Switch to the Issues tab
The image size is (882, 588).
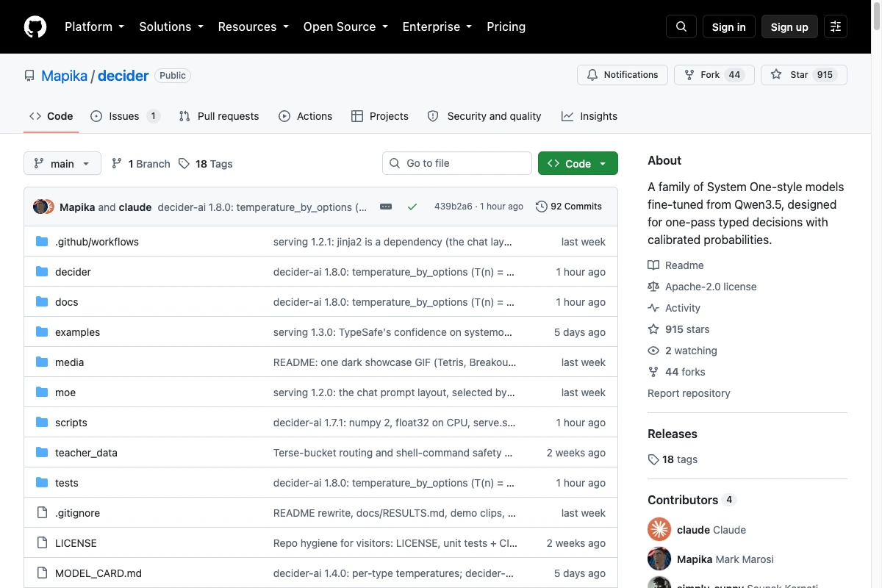[x=125, y=116]
